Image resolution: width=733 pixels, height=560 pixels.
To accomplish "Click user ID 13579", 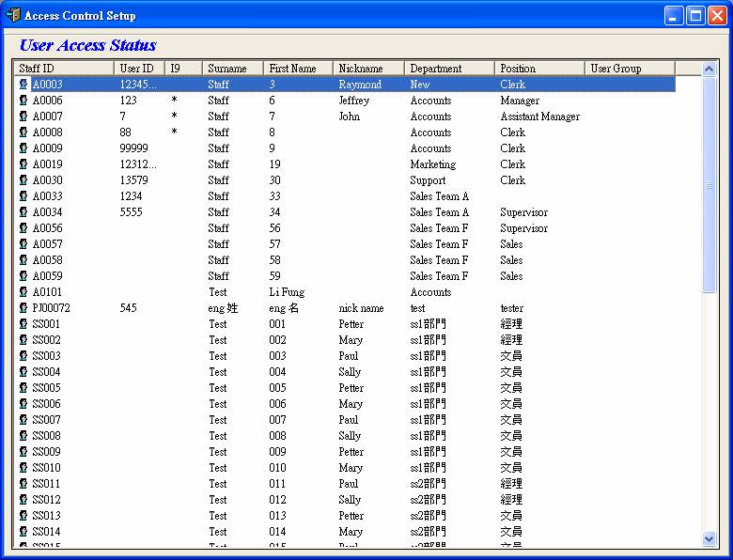I will coord(133,180).
